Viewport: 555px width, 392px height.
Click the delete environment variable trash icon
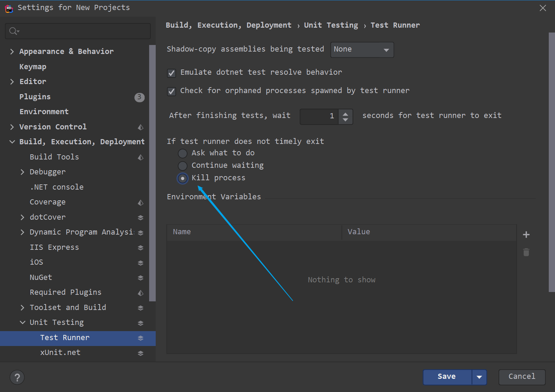click(x=526, y=252)
